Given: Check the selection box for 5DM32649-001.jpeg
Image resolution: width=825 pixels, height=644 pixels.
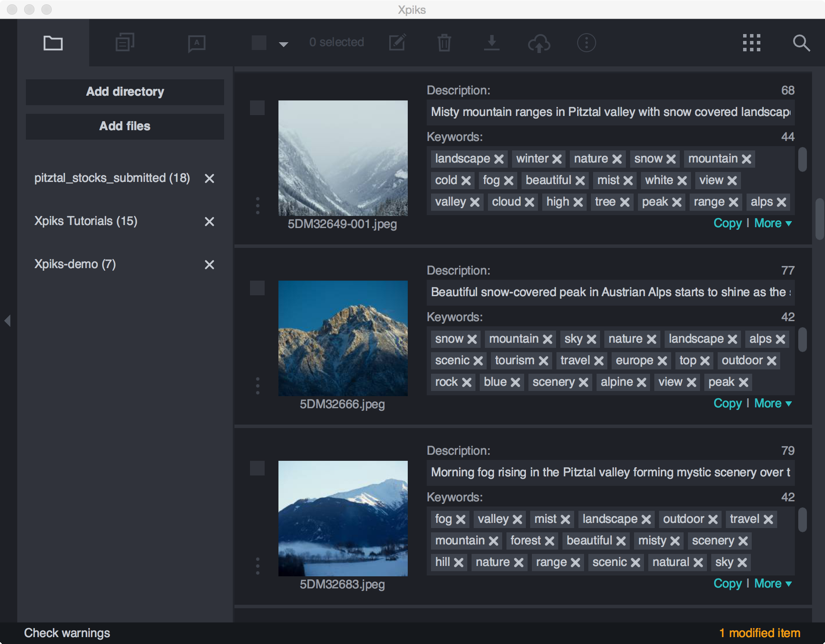Looking at the screenshot, I should (x=257, y=109).
